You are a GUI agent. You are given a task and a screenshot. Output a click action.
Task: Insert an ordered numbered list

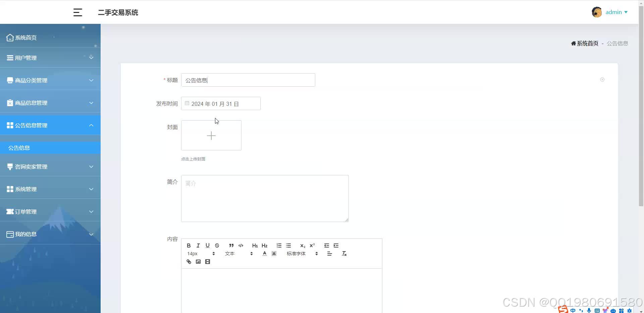coord(279,245)
